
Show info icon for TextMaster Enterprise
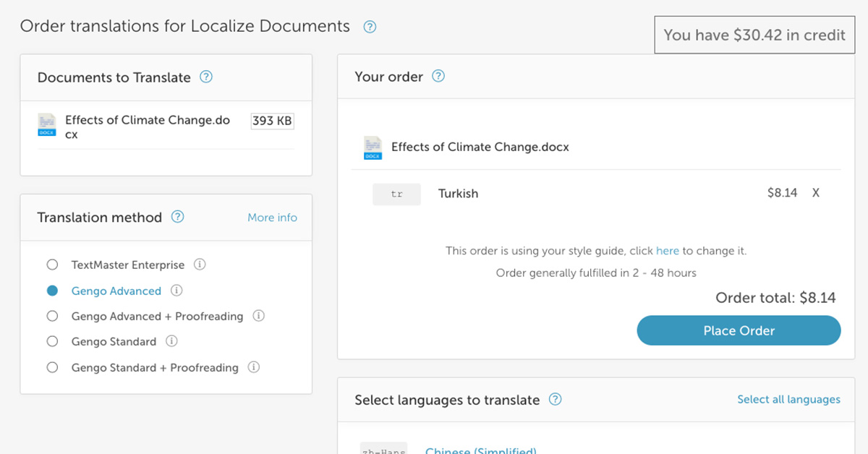(200, 265)
